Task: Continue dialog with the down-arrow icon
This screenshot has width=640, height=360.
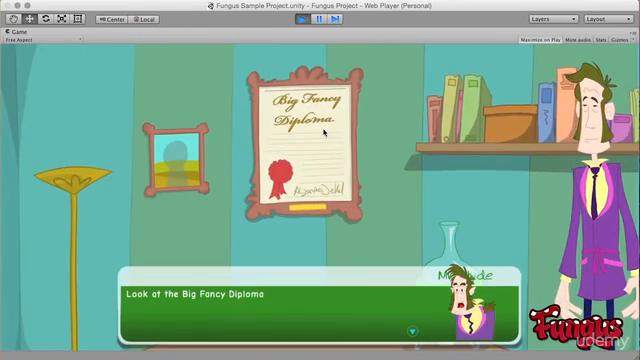Action: tap(413, 331)
